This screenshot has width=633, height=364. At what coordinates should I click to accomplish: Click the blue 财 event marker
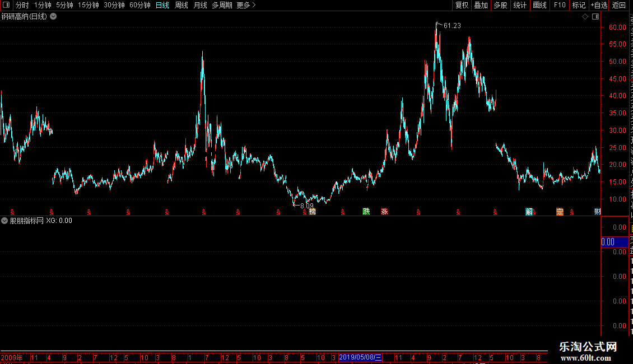click(x=598, y=212)
